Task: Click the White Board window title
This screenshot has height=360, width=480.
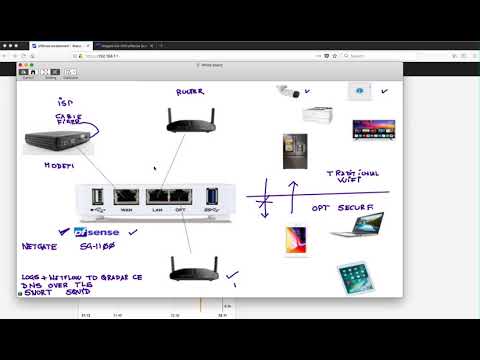Action: (210, 65)
